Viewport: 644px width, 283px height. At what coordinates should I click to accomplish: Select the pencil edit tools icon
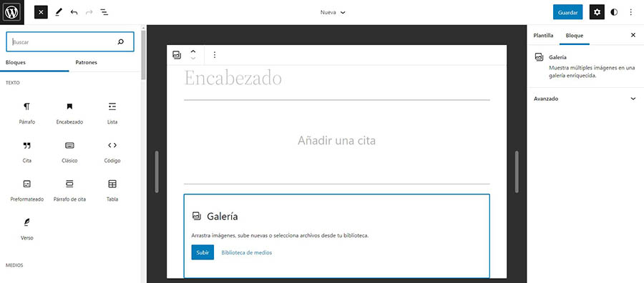(58, 12)
